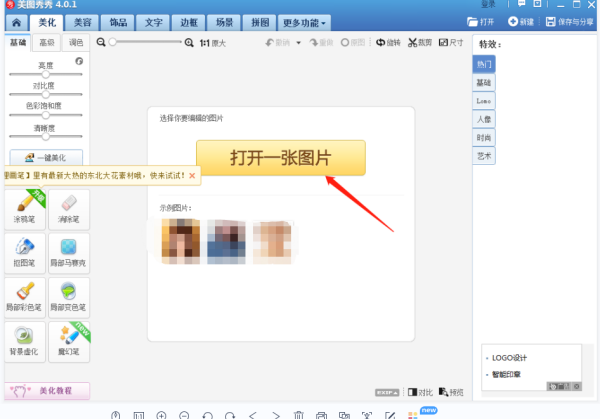Click the 重做 redo button
600x419 pixels.
coord(321,42)
